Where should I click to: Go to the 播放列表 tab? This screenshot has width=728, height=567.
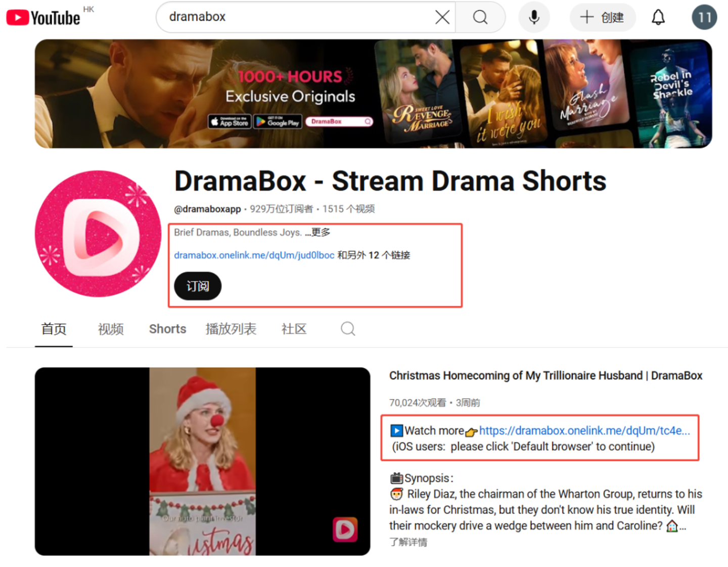pyautogui.click(x=231, y=329)
